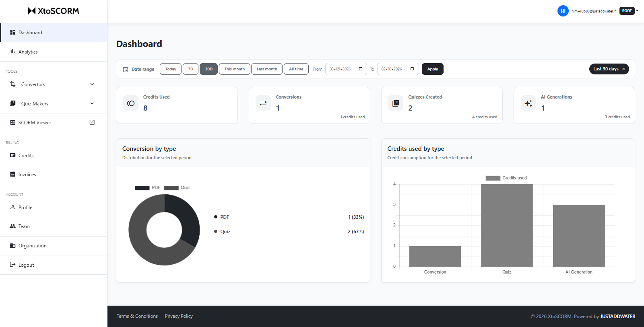644x327 pixels.
Task: Go to the Credits billing page label
Action: (x=26, y=156)
